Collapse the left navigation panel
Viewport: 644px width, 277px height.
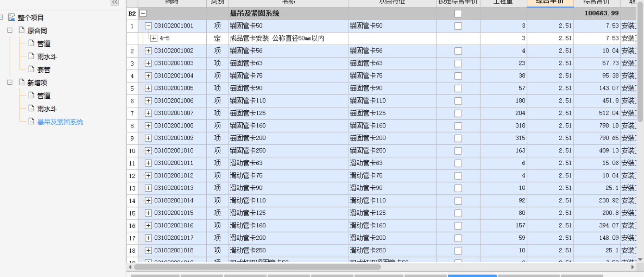tap(115, 3)
